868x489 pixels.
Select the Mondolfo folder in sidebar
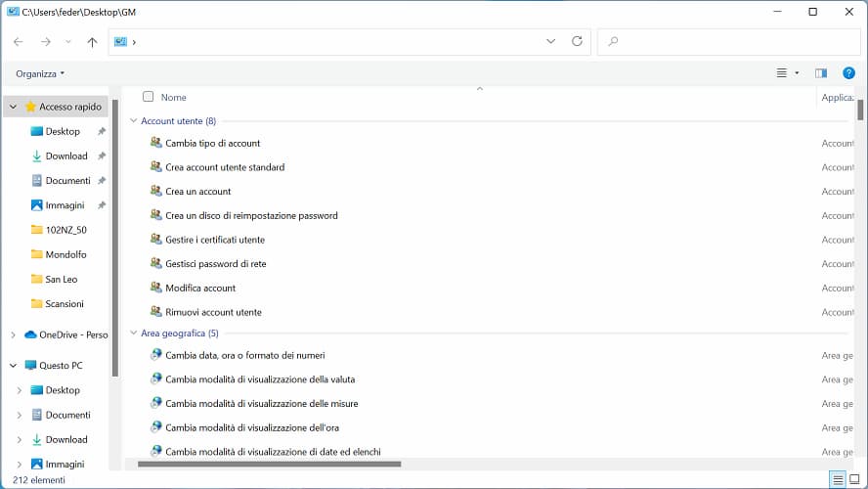(x=65, y=254)
